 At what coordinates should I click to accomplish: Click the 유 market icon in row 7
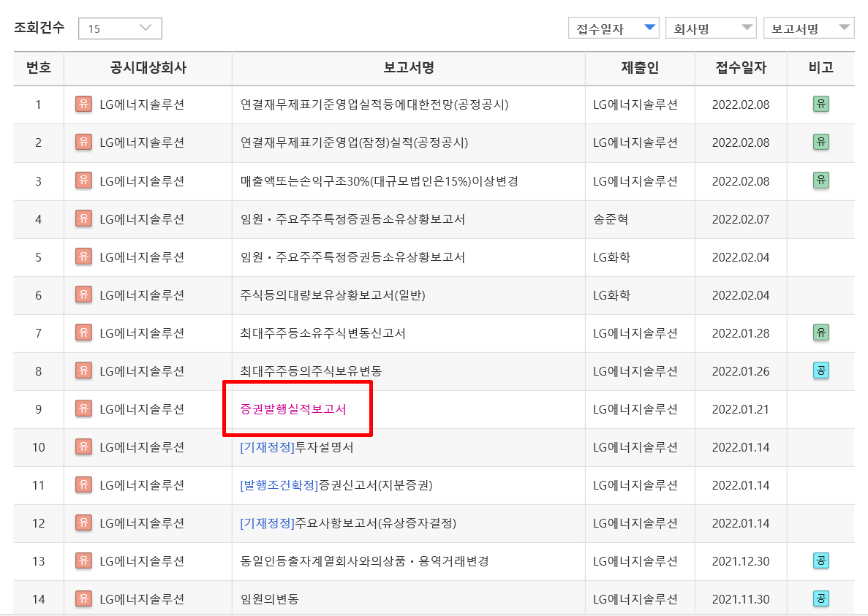tap(83, 333)
